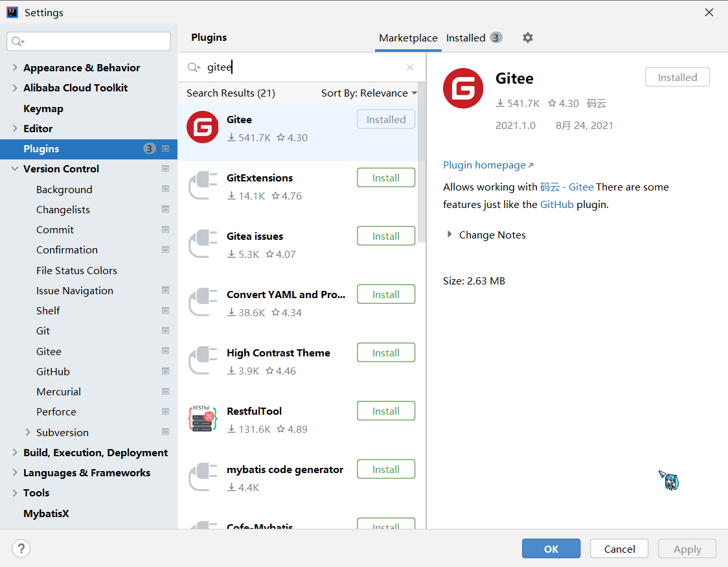Click the project-level icon beside Mercurial
728x567 pixels.
tap(165, 391)
